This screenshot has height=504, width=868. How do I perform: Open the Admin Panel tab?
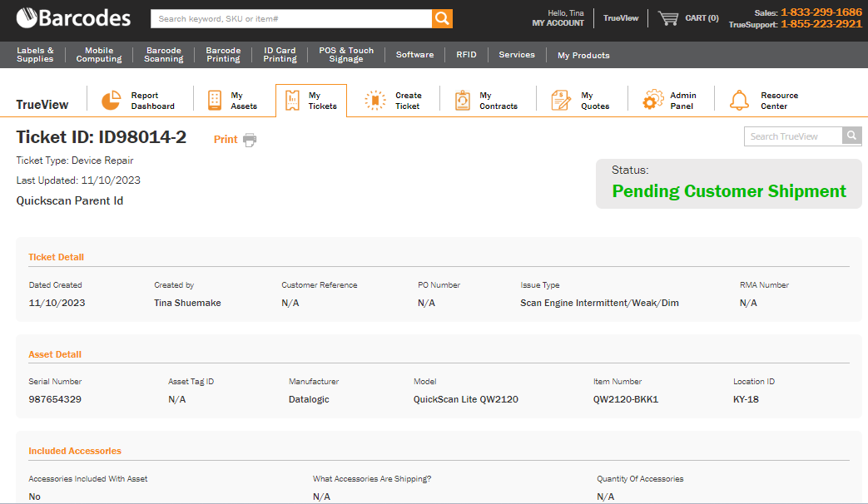(x=683, y=101)
